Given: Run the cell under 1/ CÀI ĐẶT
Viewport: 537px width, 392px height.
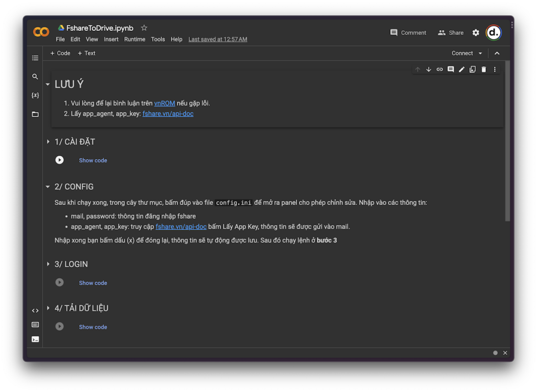Looking at the screenshot, I should (x=60, y=160).
